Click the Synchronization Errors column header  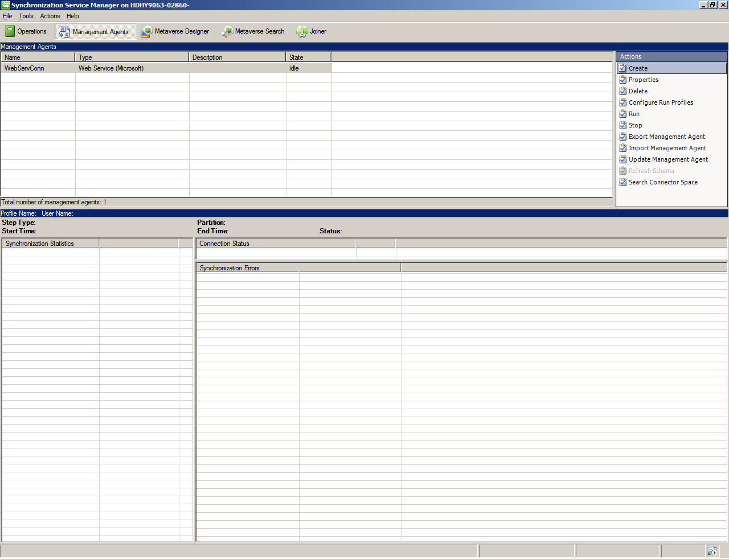[247, 268]
